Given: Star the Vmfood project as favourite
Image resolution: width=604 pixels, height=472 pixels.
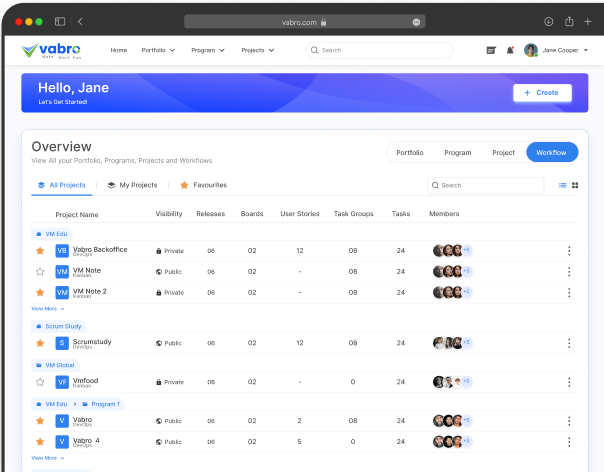Looking at the screenshot, I should 40,382.
